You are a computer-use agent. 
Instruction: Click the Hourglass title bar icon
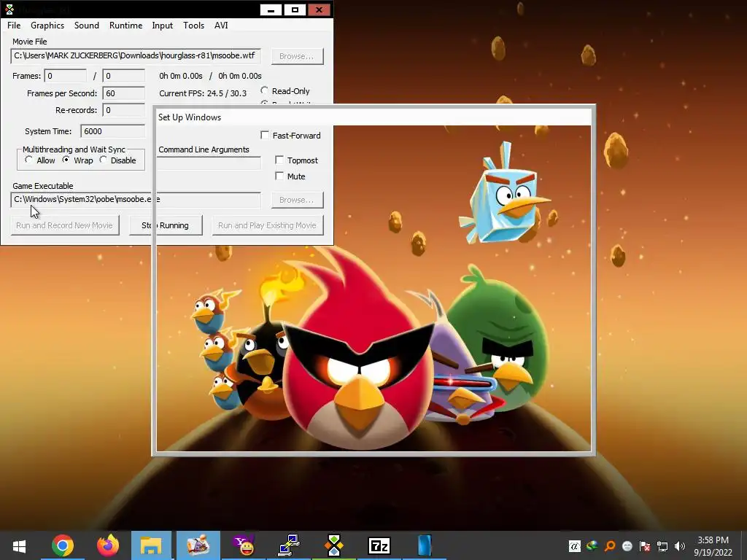point(9,9)
